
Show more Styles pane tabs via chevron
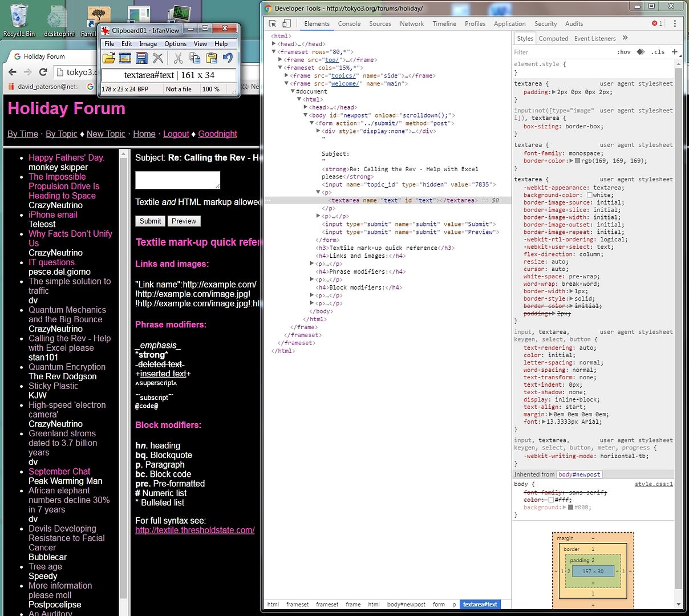click(625, 38)
